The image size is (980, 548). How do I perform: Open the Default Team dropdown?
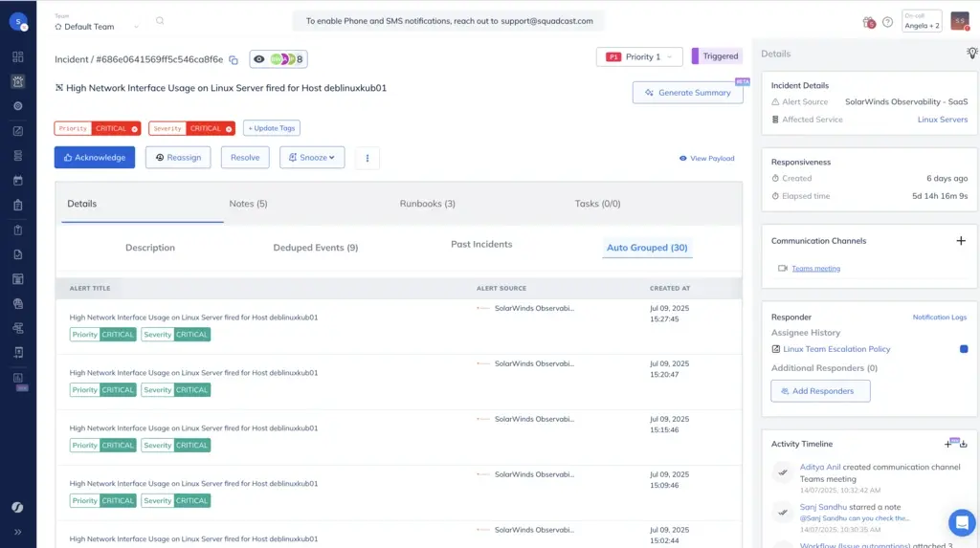97,27
